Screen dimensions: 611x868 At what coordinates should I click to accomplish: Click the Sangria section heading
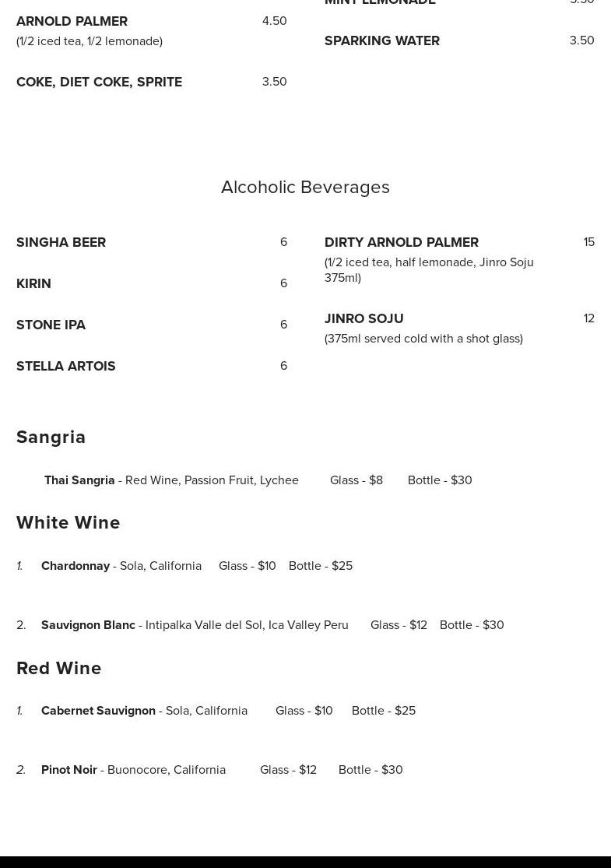(x=51, y=437)
